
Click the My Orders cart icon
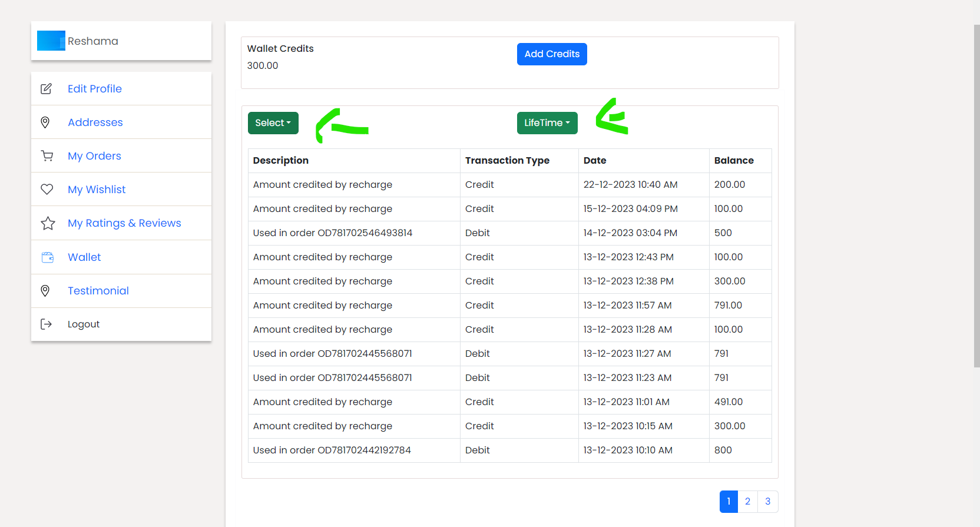[47, 156]
